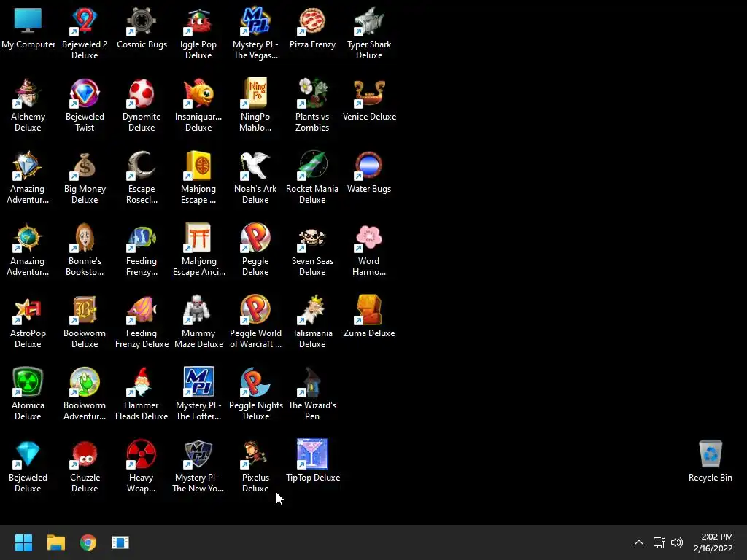
Task: Click the Noah's Ark Deluxe dove icon
Action: coord(255,166)
